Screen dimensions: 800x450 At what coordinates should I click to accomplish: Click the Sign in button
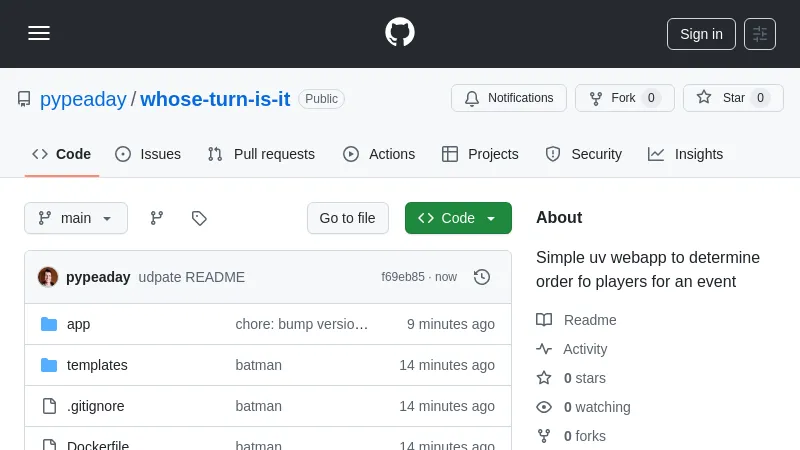pyautogui.click(x=701, y=34)
